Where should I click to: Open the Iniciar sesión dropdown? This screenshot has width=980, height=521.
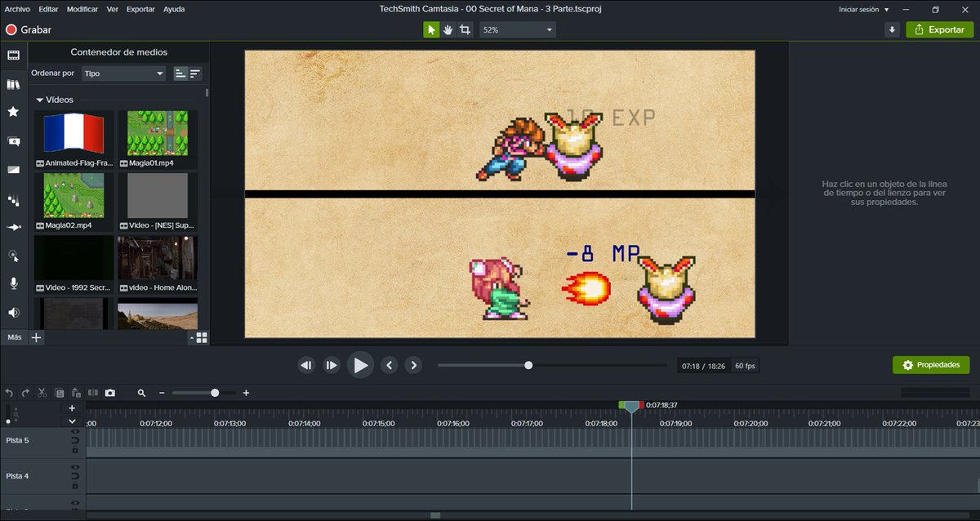tap(864, 10)
